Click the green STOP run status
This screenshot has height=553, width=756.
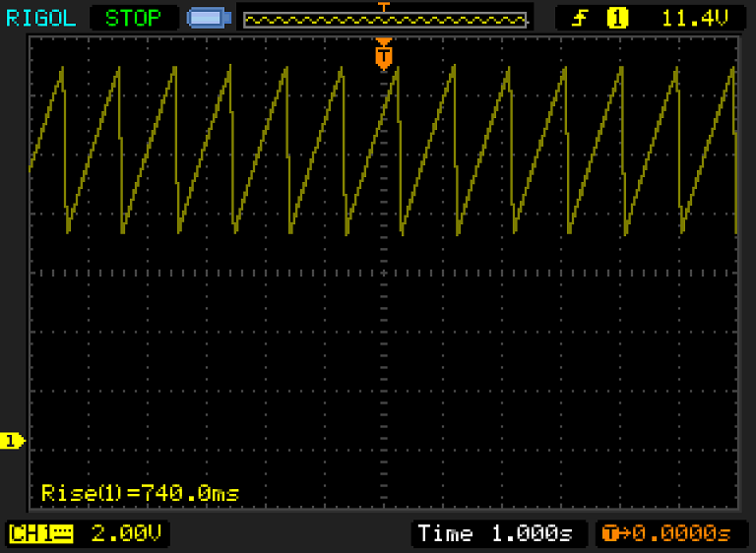click(133, 19)
